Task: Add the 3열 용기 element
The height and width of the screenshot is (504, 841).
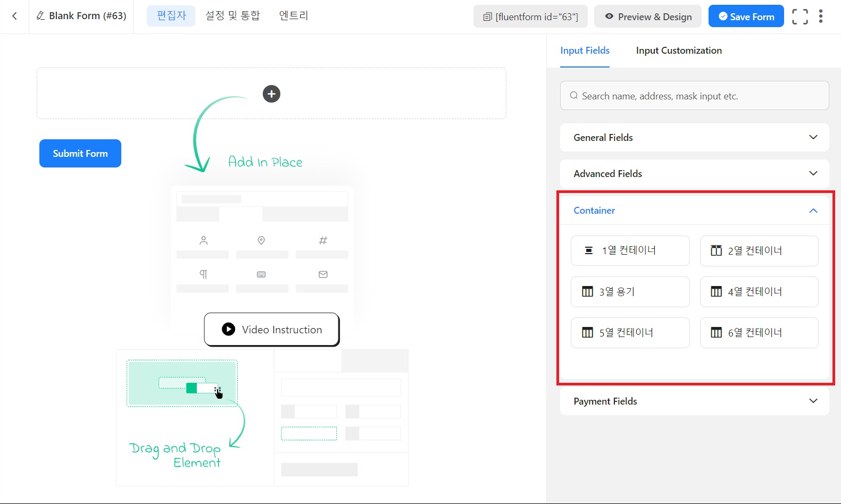Action: [x=630, y=291]
